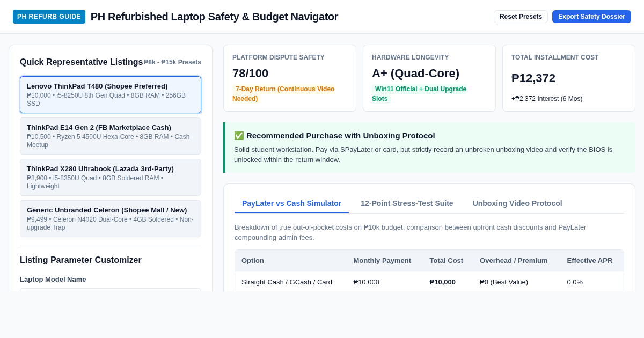Click the Monthly Payment column header
The image size is (644, 338).
pos(382,261)
